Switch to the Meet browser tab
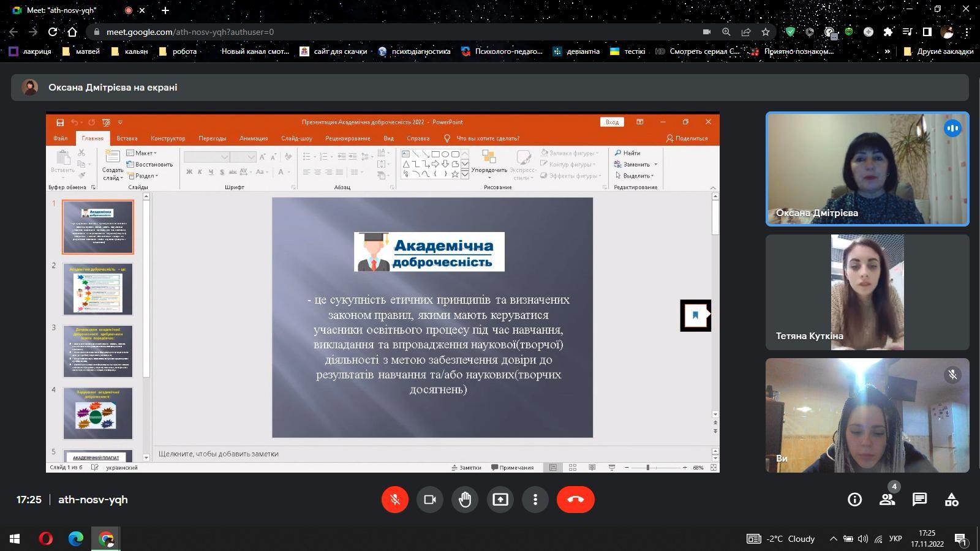 61,10
